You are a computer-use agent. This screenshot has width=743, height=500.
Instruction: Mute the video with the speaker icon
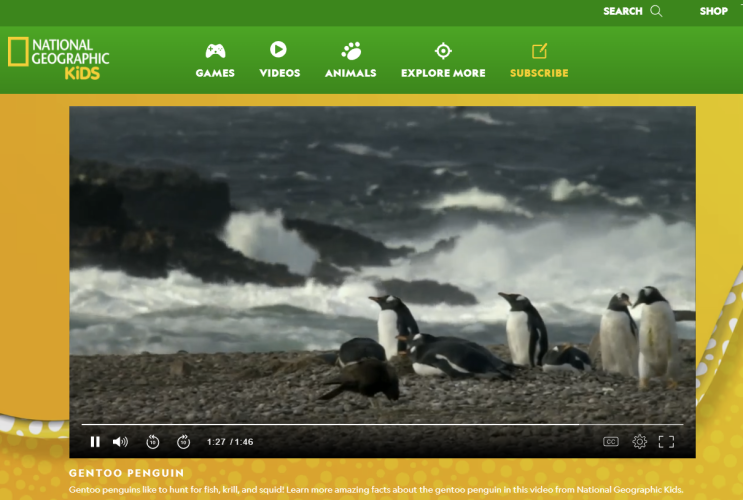[120, 442]
